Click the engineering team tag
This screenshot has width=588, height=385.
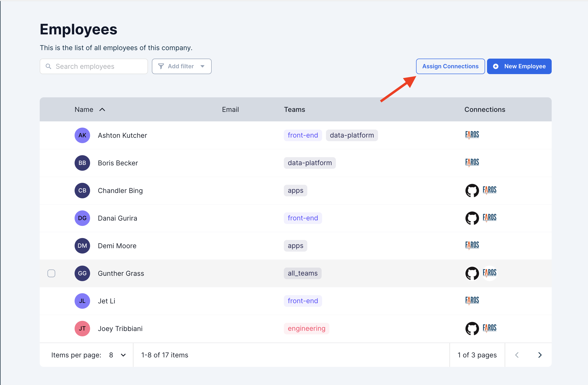point(306,328)
